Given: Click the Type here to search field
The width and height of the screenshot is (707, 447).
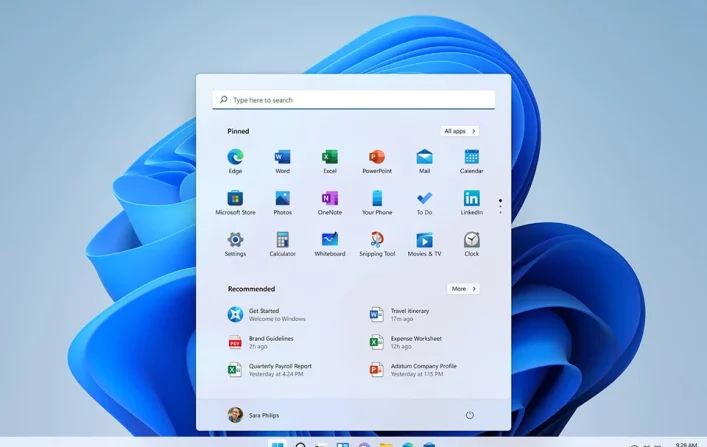Looking at the screenshot, I should [354, 100].
